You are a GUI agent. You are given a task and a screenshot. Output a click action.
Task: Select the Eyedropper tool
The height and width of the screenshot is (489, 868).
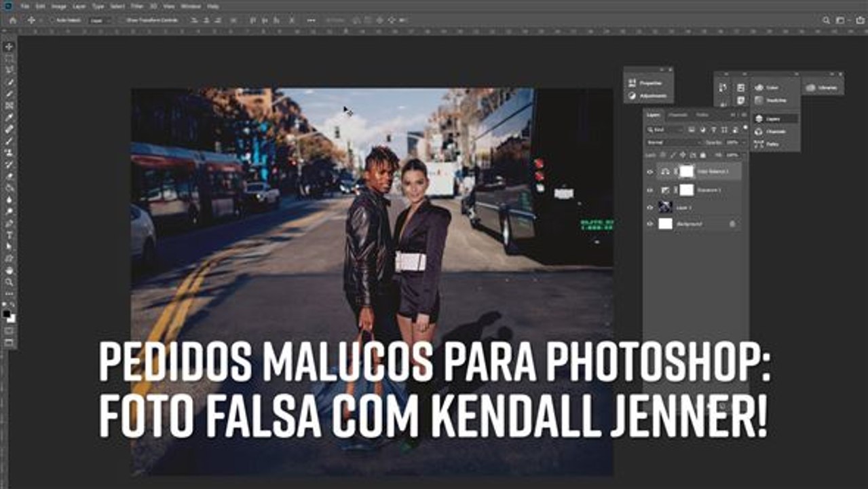10,117
